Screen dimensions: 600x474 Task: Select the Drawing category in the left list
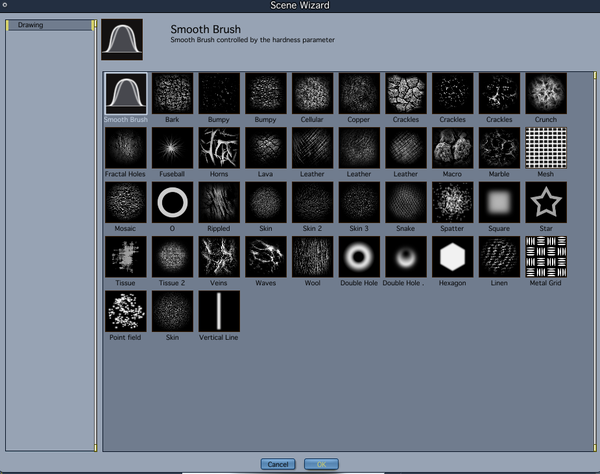(x=49, y=25)
